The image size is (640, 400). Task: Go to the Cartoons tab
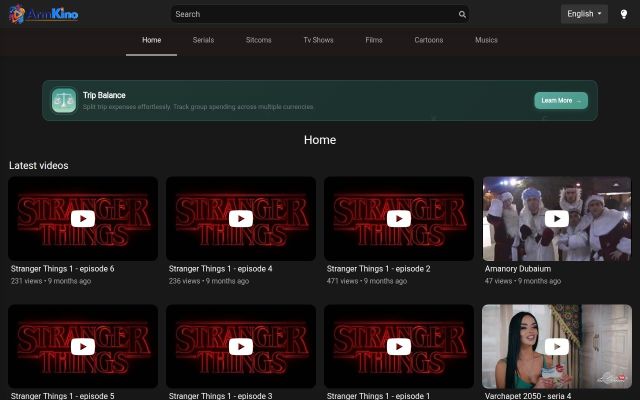tap(429, 40)
